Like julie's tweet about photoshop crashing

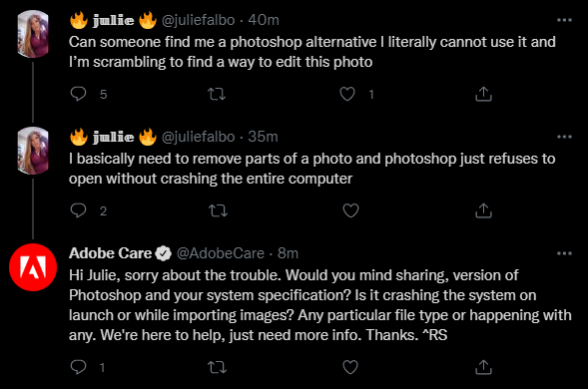(x=351, y=210)
